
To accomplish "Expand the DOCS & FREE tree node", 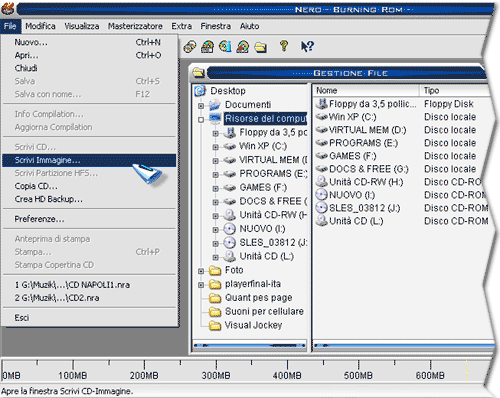I will pos(216,202).
